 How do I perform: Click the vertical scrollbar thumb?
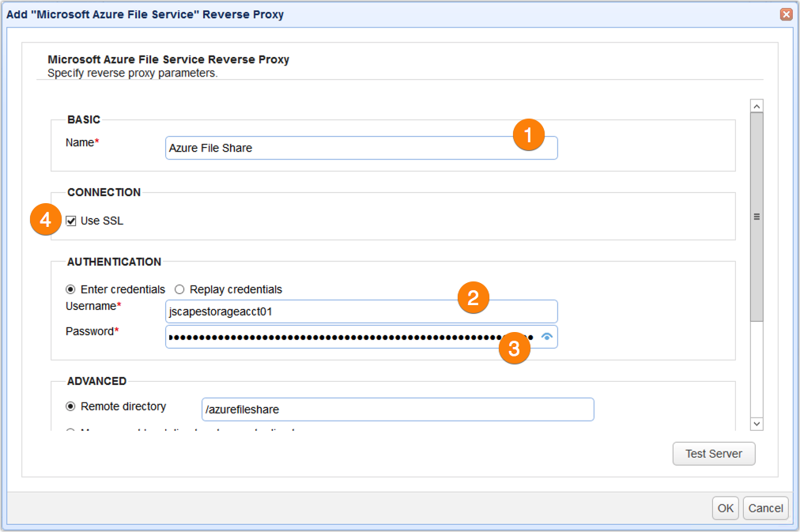click(x=757, y=217)
